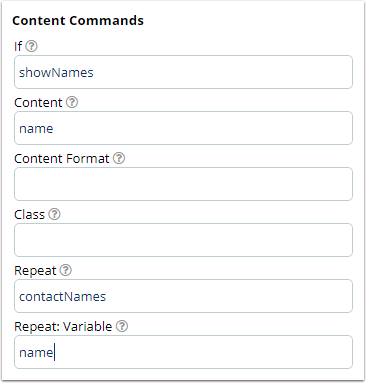Image resolution: width=366 pixels, height=383 pixels.
Task: Click the If field label
Action: click(x=18, y=46)
